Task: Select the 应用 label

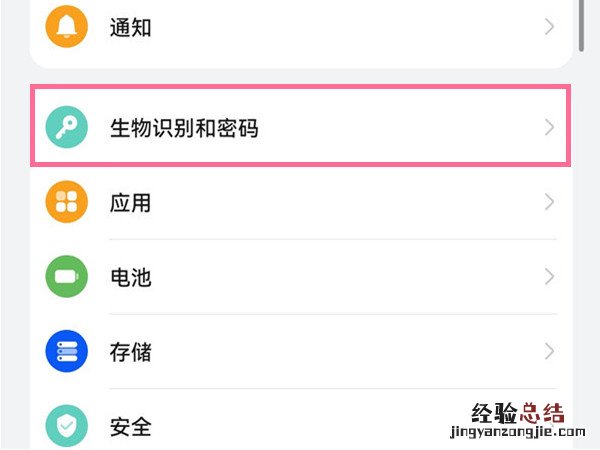Action: pyautogui.click(x=130, y=203)
